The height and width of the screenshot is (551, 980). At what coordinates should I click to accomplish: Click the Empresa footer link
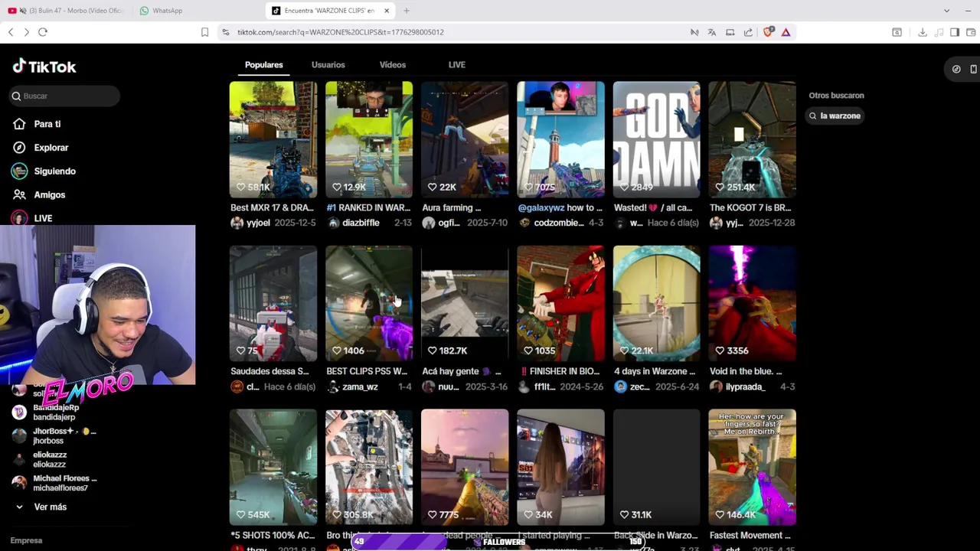26,540
